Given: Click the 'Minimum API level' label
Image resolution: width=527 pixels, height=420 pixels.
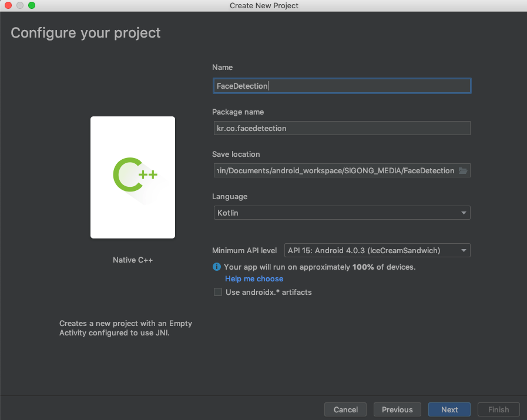Looking at the screenshot, I should [x=244, y=251].
